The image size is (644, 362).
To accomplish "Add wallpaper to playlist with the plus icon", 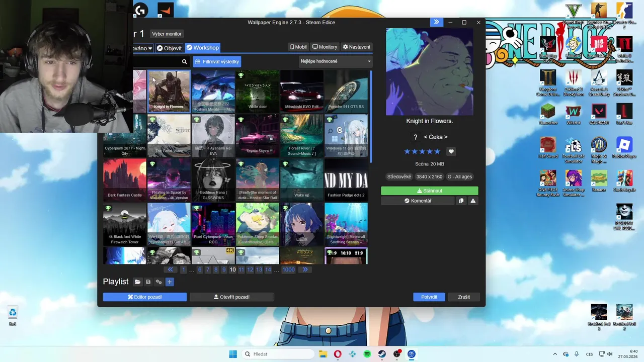I will [x=170, y=282].
